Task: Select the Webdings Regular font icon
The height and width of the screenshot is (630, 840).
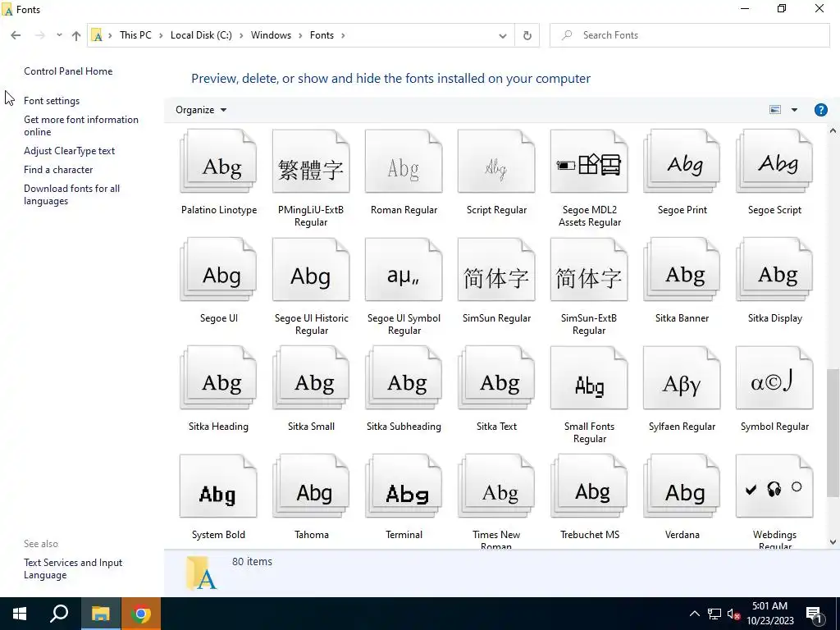Action: point(774,486)
